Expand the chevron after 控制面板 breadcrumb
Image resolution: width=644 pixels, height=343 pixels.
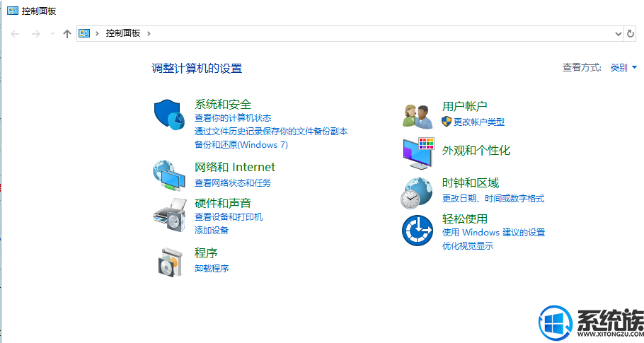click(149, 33)
